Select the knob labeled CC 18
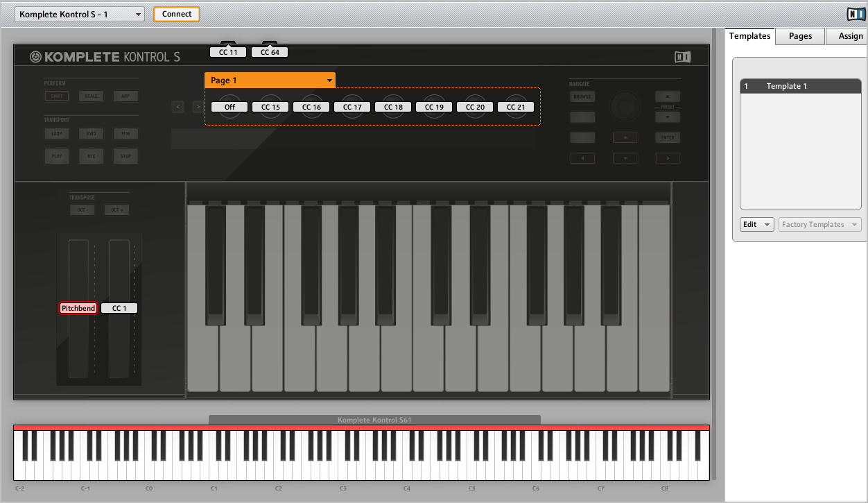868x503 pixels. pyautogui.click(x=393, y=107)
